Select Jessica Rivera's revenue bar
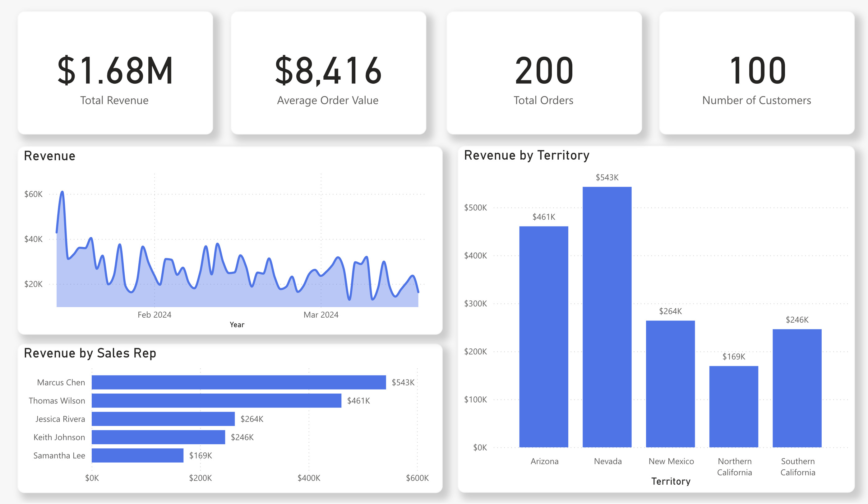 click(x=163, y=419)
